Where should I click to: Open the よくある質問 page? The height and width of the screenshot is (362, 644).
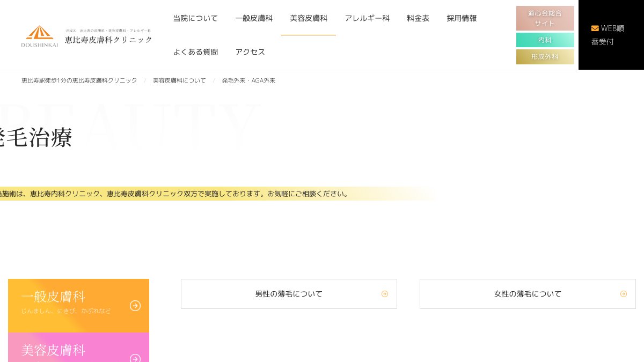(x=195, y=52)
